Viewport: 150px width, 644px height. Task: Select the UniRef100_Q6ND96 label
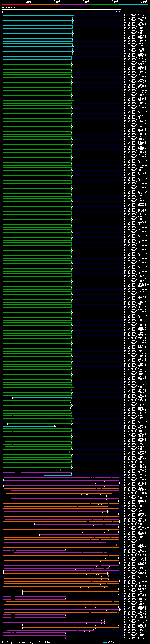135,506
